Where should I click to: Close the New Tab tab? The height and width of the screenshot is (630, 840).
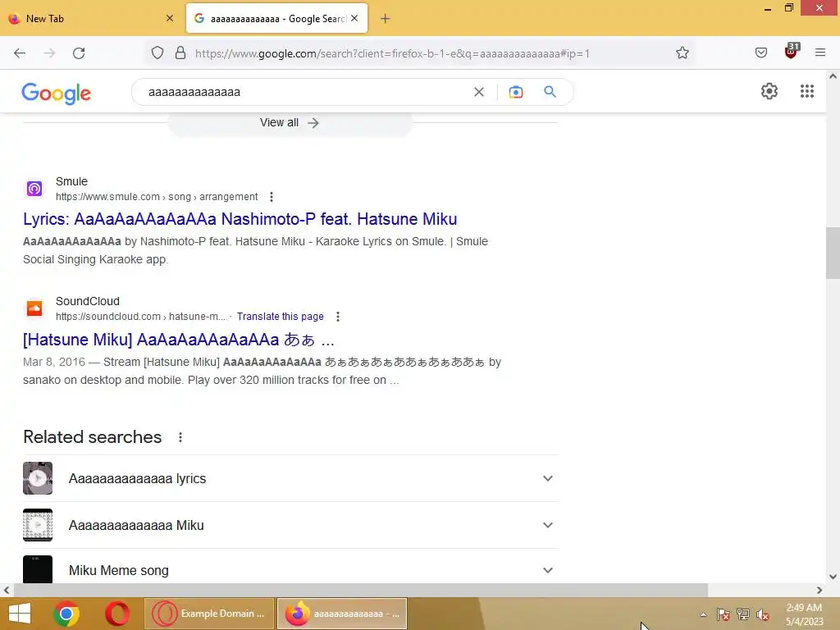(170, 18)
